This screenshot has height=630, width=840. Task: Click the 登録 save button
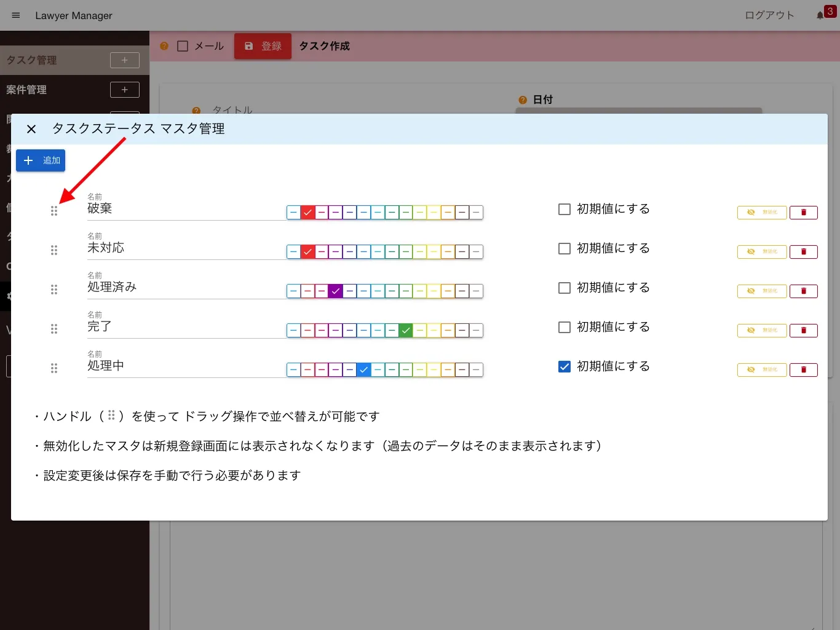pyautogui.click(x=263, y=46)
